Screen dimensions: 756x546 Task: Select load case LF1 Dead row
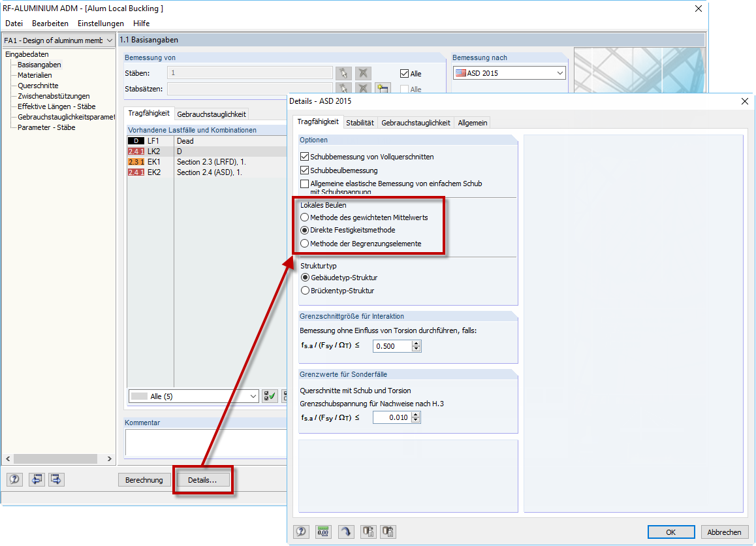[x=207, y=141]
